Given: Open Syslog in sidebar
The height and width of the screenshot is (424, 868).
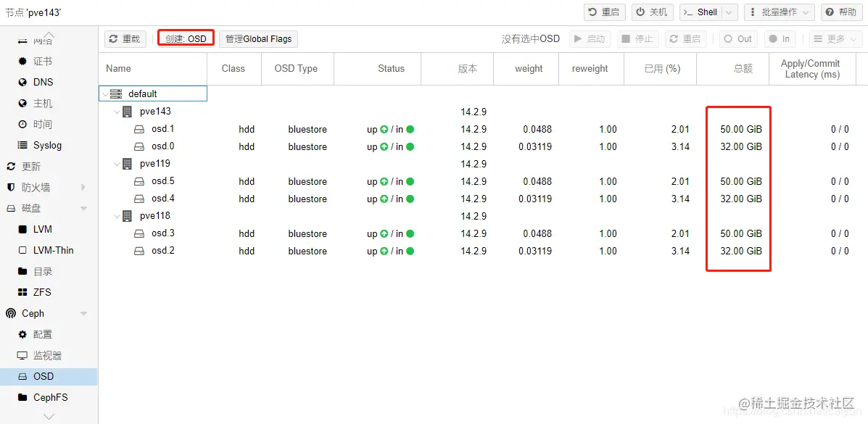Looking at the screenshot, I should pyautogui.click(x=49, y=146).
